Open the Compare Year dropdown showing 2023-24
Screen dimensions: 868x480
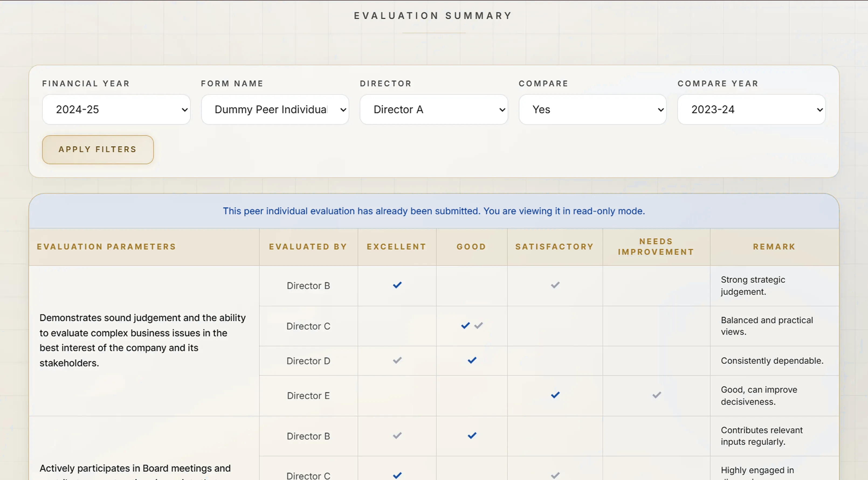752,109
